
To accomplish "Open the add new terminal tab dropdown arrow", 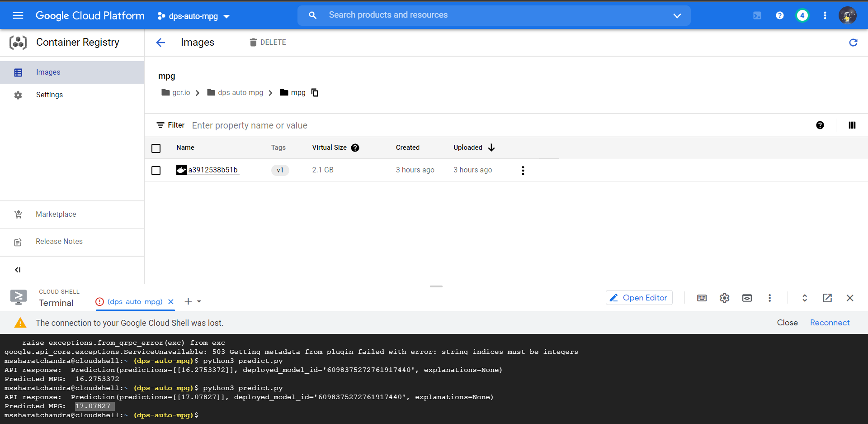I will point(199,301).
